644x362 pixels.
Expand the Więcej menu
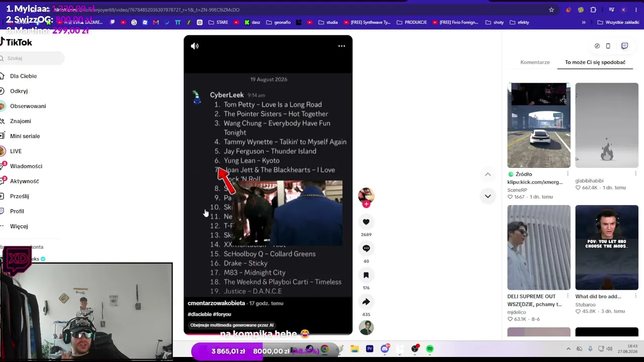point(19,226)
